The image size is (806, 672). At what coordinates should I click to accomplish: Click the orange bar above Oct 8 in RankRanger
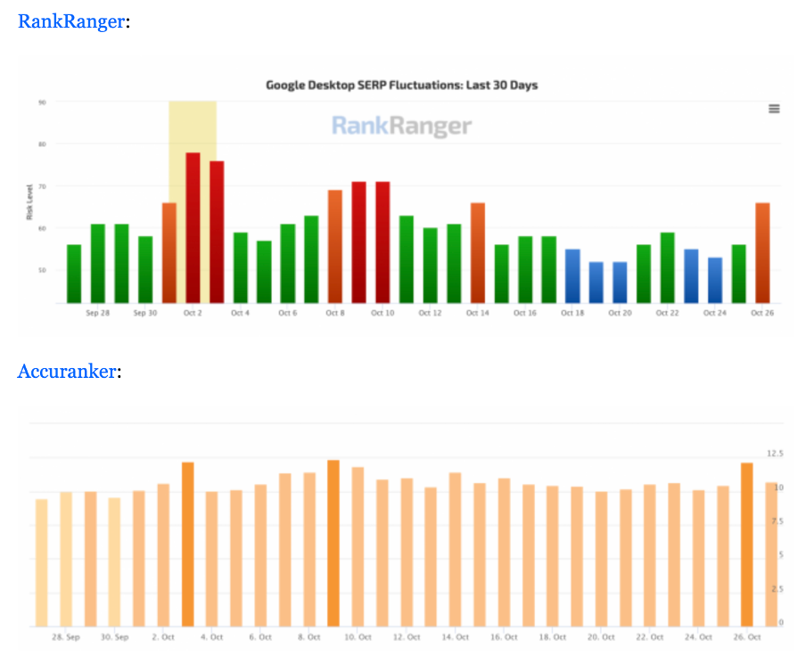[x=335, y=247]
